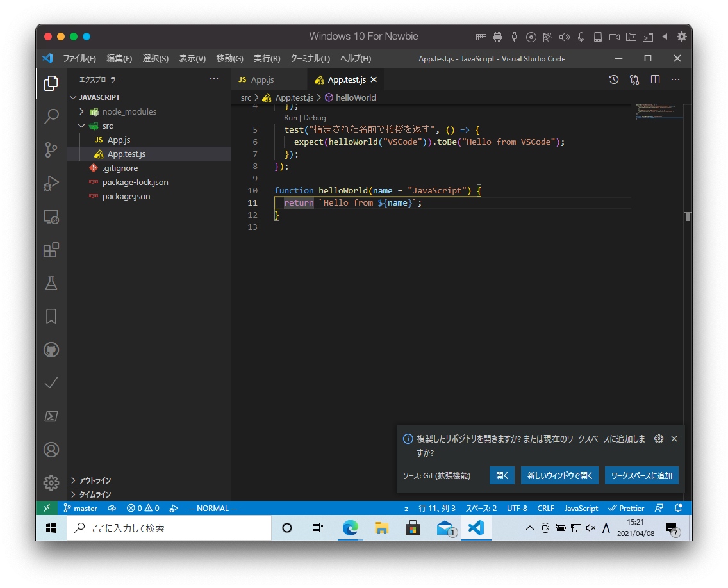Switch to the App.js tab
Viewport: 728px width, 588px height.
262,80
